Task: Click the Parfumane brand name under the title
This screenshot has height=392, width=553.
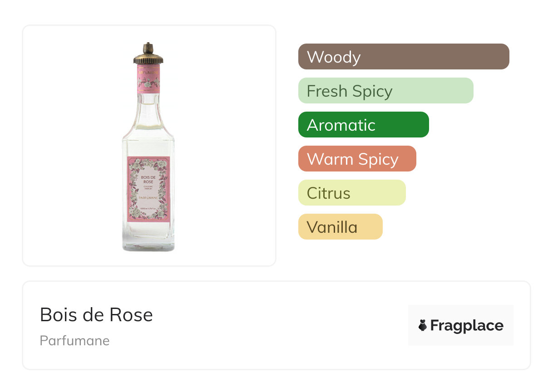Action: pyautogui.click(x=74, y=341)
